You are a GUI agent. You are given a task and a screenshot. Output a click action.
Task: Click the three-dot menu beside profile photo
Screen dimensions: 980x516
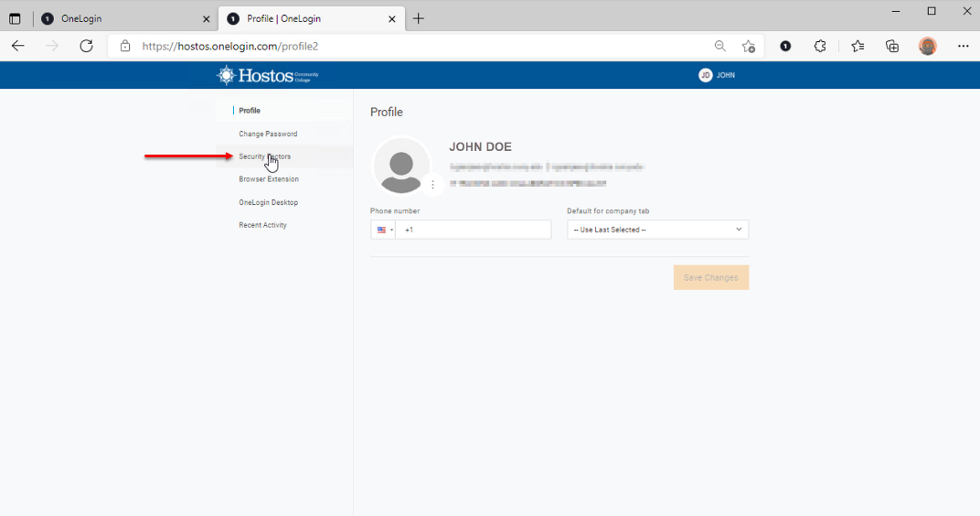click(x=432, y=185)
